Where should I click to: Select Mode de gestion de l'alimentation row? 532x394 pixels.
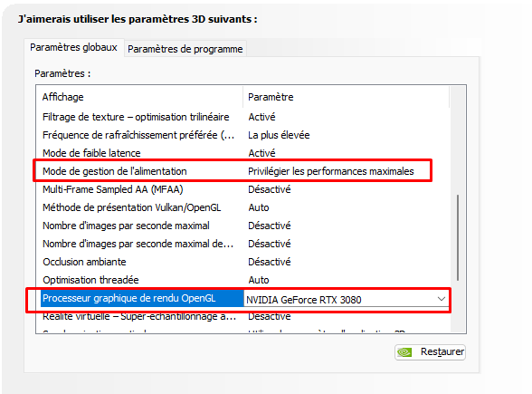tap(242, 171)
